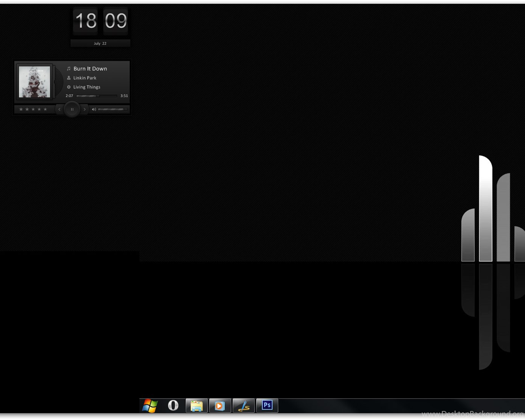Click the Living Things album name

pos(87,87)
